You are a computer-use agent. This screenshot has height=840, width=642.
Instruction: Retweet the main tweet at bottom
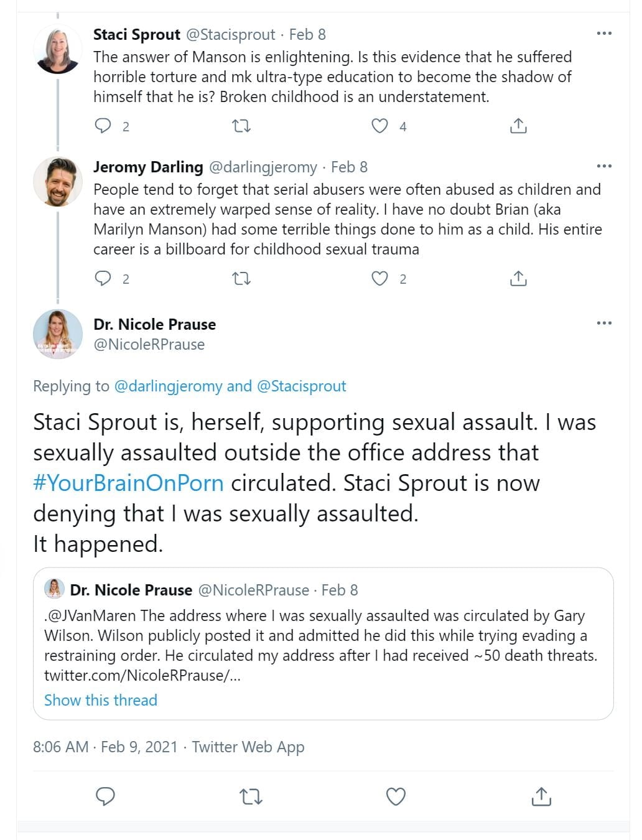point(251,796)
